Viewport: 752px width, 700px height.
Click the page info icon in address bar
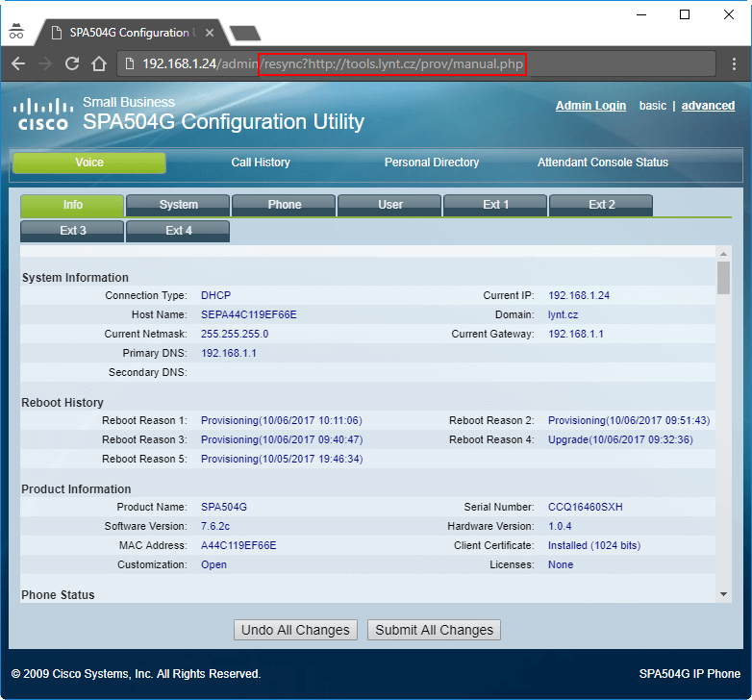(x=130, y=63)
